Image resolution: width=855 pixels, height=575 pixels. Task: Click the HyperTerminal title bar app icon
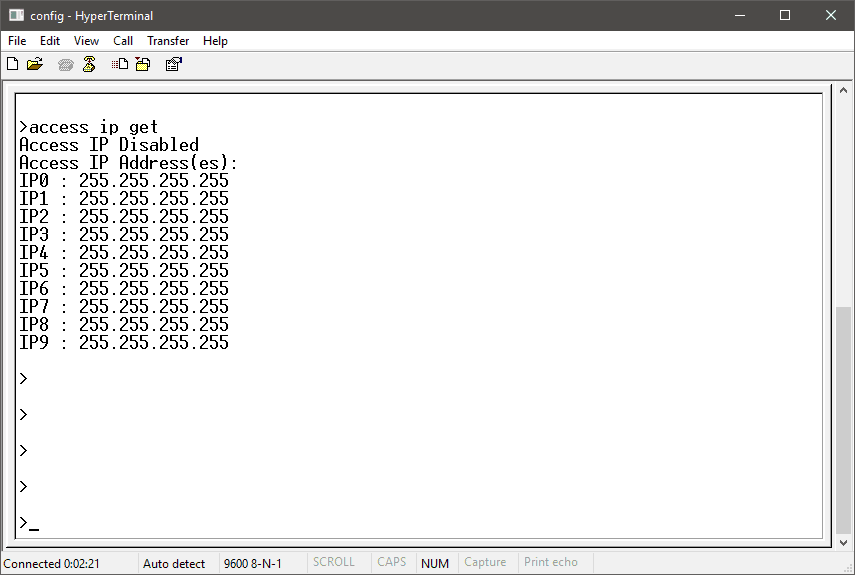click(x=16, y=15)
